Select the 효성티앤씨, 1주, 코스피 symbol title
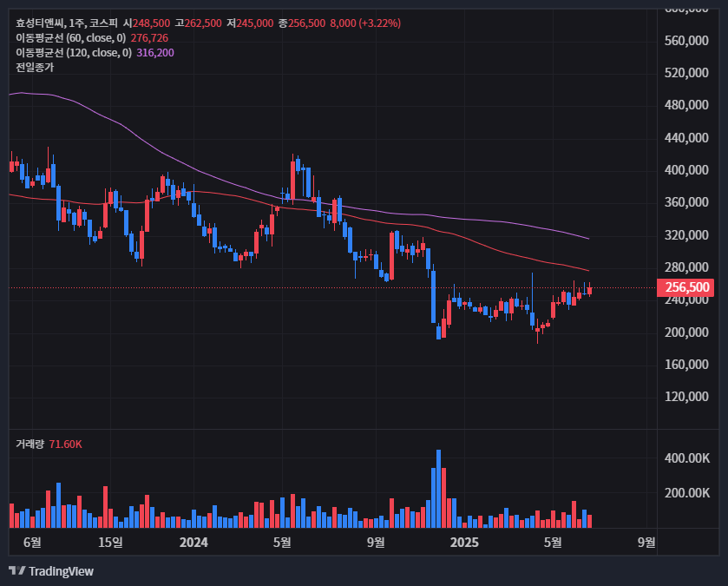728x586 pixels. tap(67, 23)
